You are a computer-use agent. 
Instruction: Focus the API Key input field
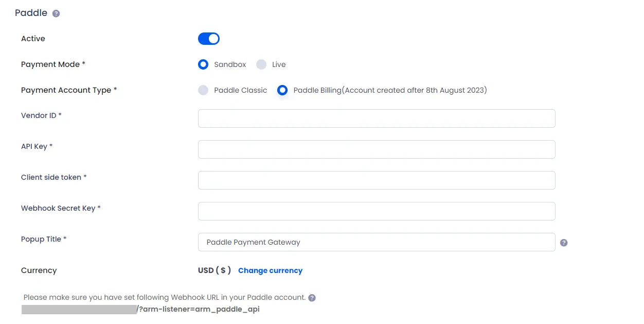[377, 149]
